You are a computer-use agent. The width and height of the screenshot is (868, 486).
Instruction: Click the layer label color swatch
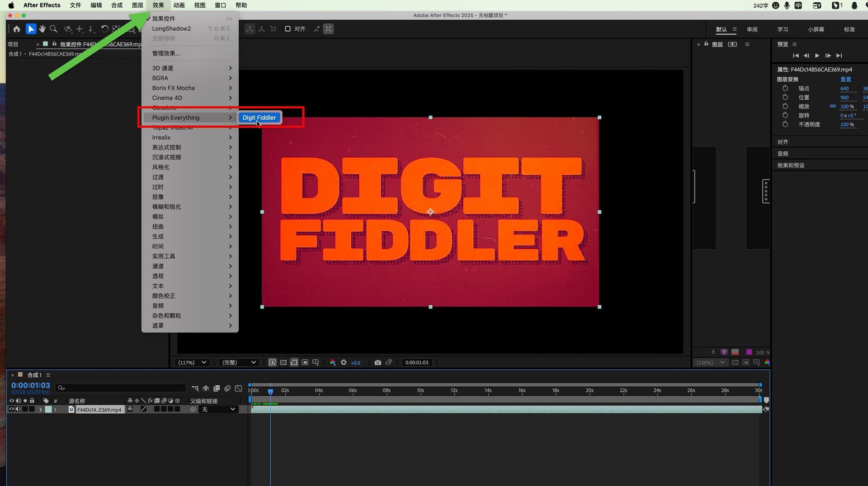pos(48,410)
